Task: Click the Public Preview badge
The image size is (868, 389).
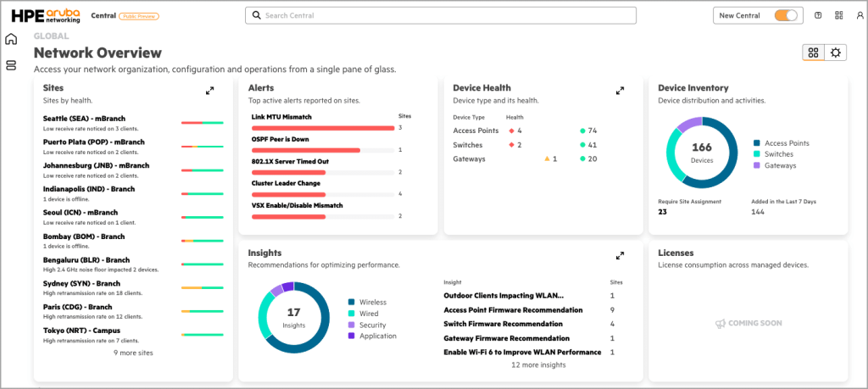Action: coord(139,16)
